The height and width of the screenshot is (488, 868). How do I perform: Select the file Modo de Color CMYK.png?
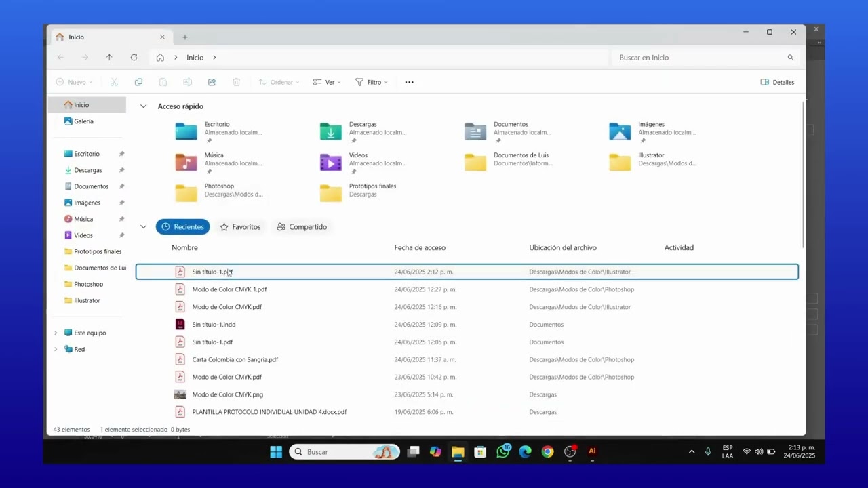[467, 394]
